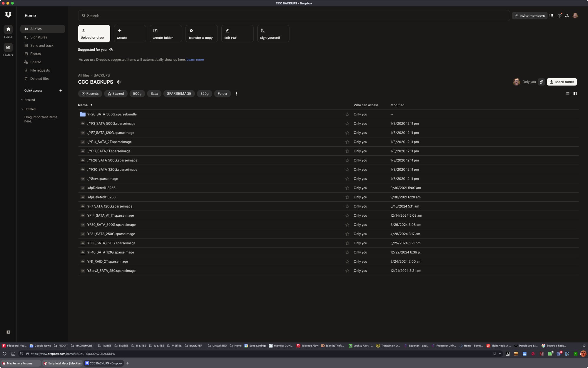Toggle Suggested for you visibility eye
The width and height of the screenshot is (588, 368).
[x=111, y=50]
